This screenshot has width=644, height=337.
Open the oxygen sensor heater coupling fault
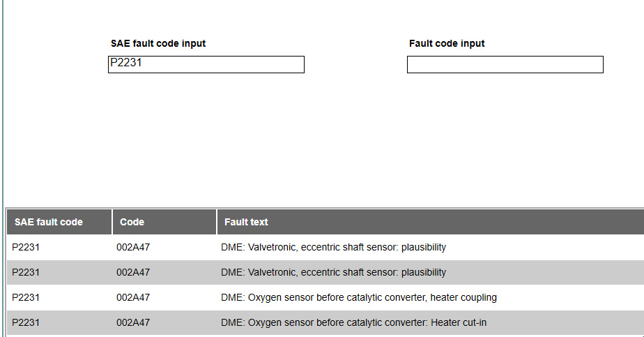point(358,297)
